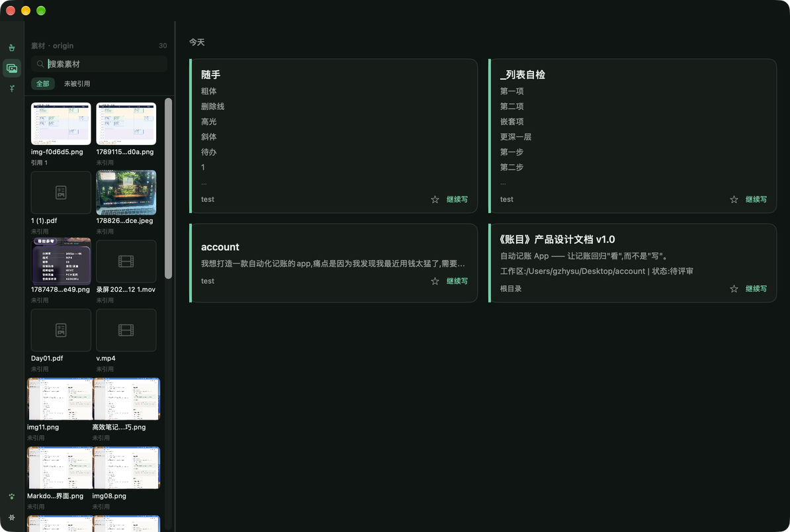Star the account note card
The image size is (790, 532).
coord(435,281)
